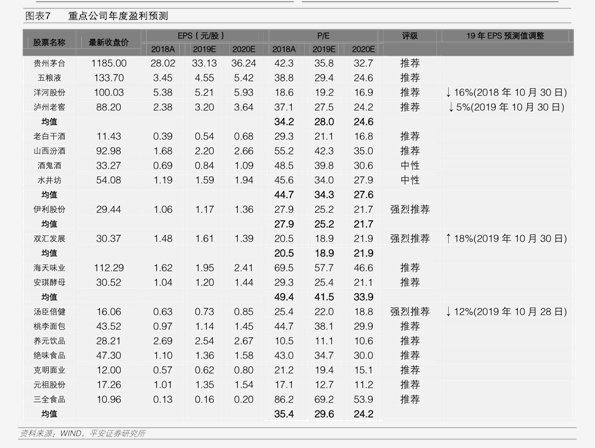This screenshot has width=595, height=448.
Task: Select stock name 三全食品
Action: pos(49,399)
